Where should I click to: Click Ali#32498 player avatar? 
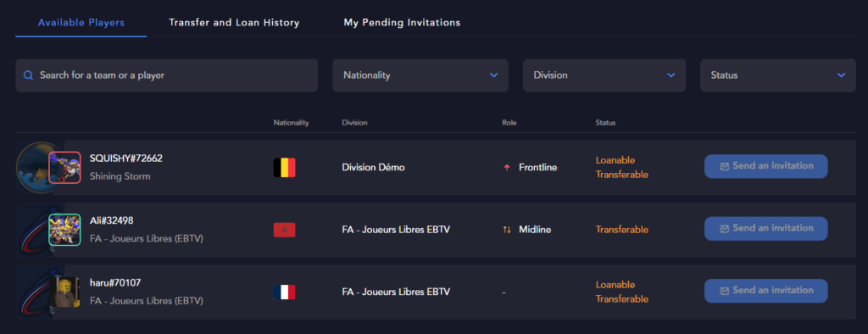tap(64, 230)
